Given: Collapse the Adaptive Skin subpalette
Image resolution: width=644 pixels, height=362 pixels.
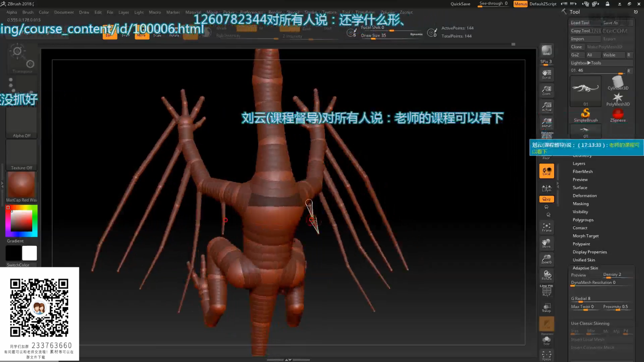Looking at the screenshot, I should tap(585, 268).
